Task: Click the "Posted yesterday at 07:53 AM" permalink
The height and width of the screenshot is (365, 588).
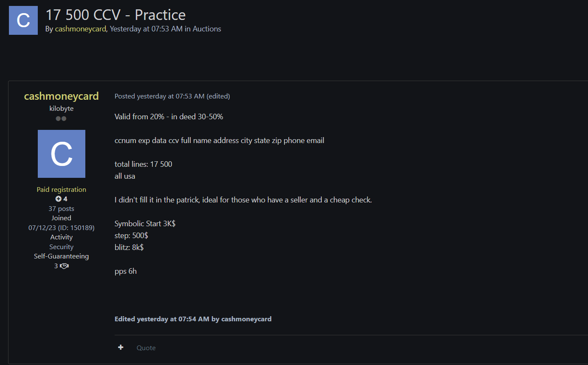Action: (x=160, y=96)
